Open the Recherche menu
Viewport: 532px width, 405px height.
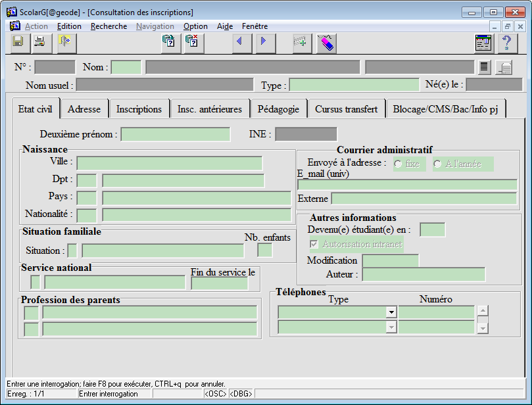click(109, 26)
